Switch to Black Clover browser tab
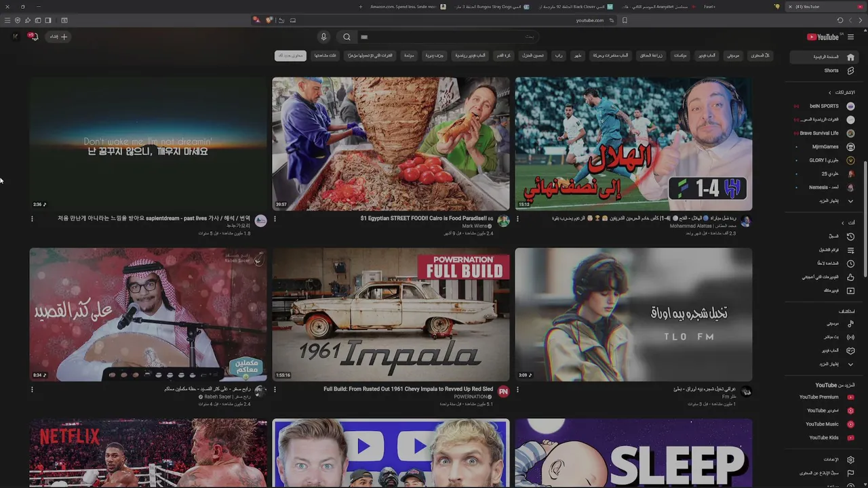Screen dimensions: 868x488 click(x=576, y=7)
